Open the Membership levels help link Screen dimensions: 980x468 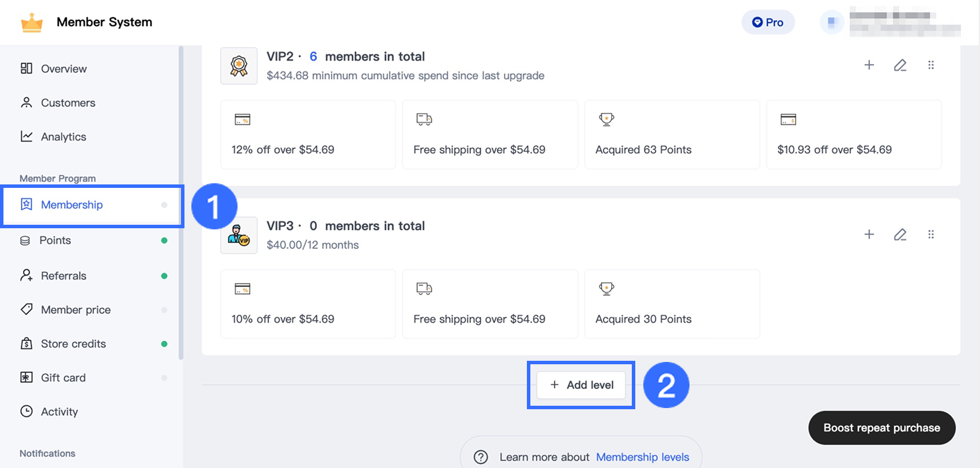coord(642,457)
